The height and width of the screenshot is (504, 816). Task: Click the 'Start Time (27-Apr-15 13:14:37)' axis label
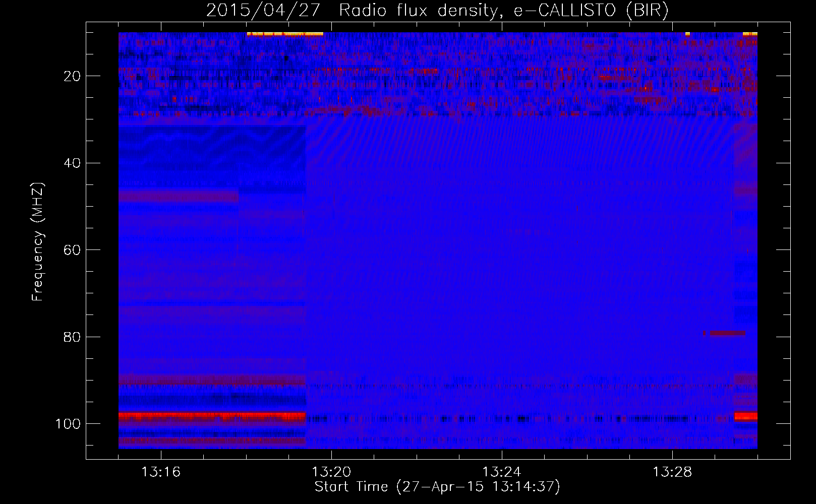(438, 487)
